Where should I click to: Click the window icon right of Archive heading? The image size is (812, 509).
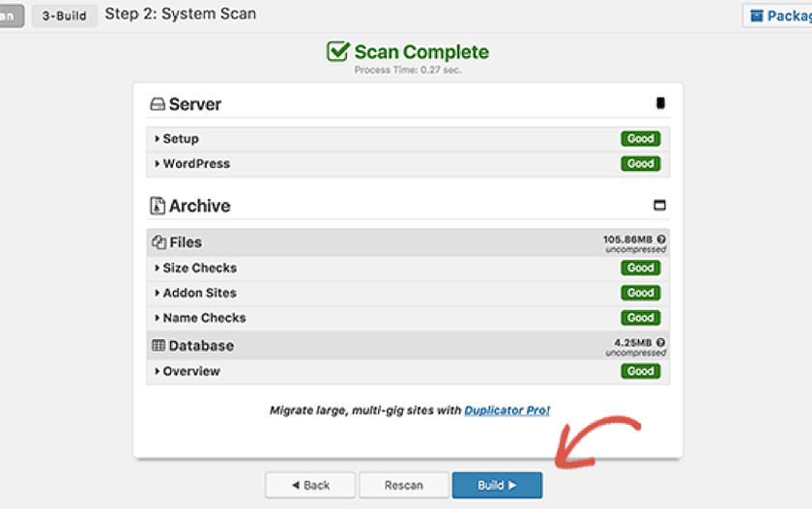click(660, 206)
